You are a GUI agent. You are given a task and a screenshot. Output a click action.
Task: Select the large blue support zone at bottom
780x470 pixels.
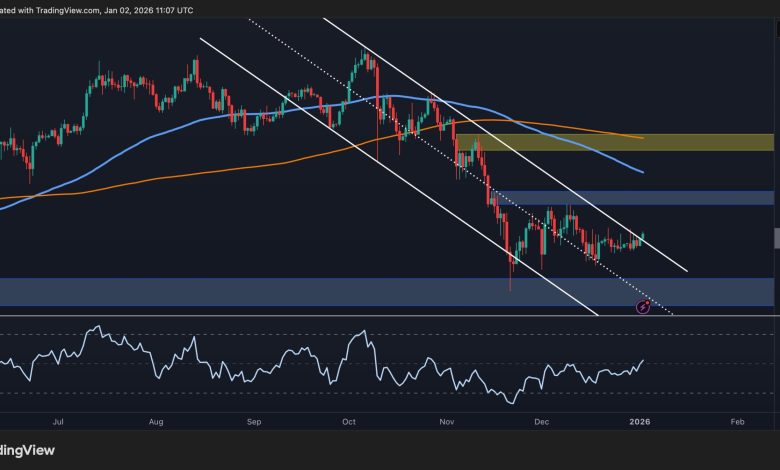(x=300, y=292)
